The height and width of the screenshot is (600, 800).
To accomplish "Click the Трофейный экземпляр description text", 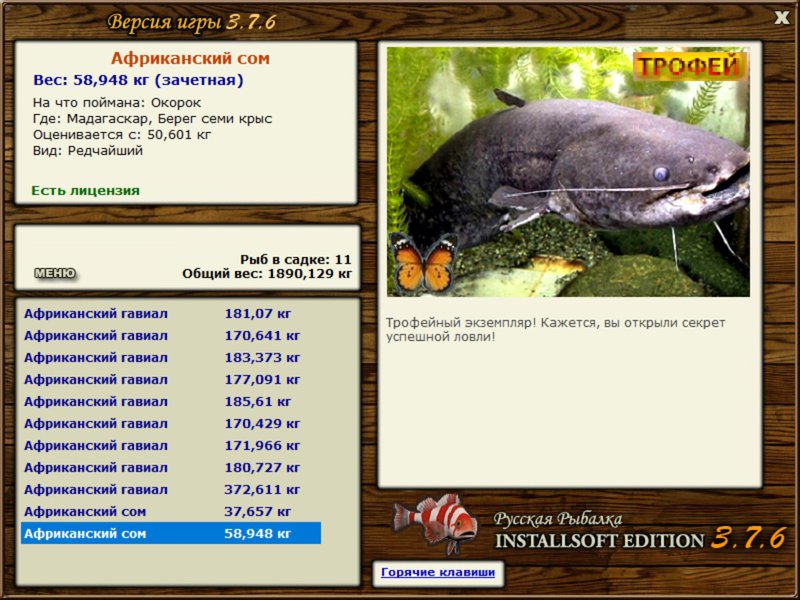I will 555,330.
